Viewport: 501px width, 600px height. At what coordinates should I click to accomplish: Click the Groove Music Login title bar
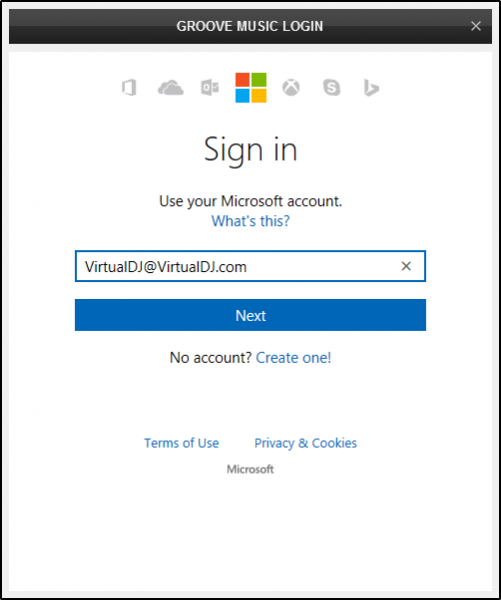250,26
